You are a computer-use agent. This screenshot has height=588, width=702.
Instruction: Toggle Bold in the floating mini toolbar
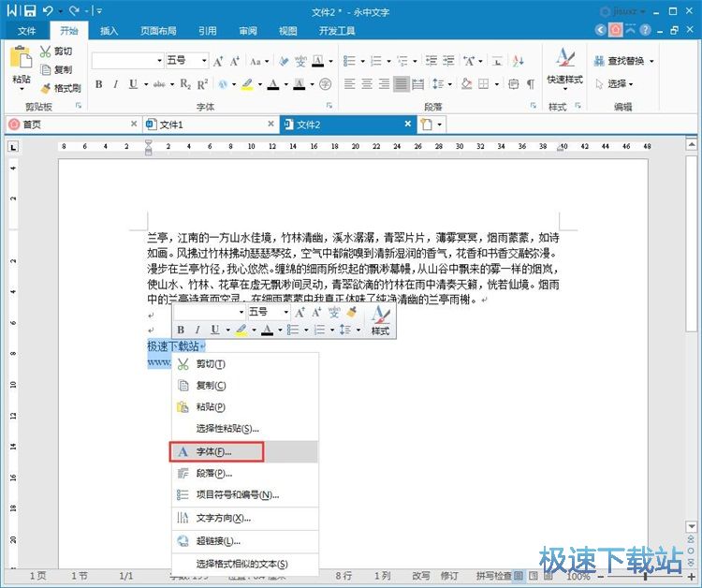tap(181, 331)
